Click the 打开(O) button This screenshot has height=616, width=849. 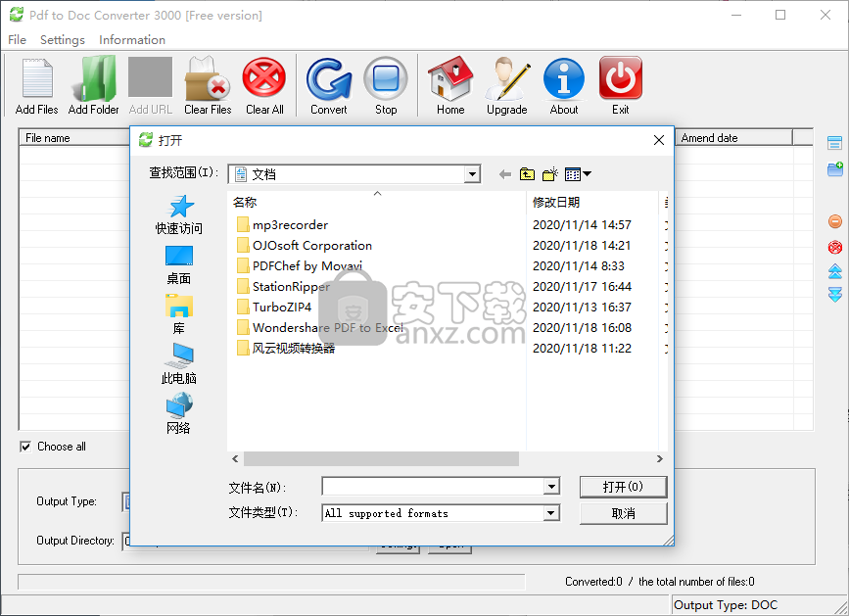tap(623, 487)
